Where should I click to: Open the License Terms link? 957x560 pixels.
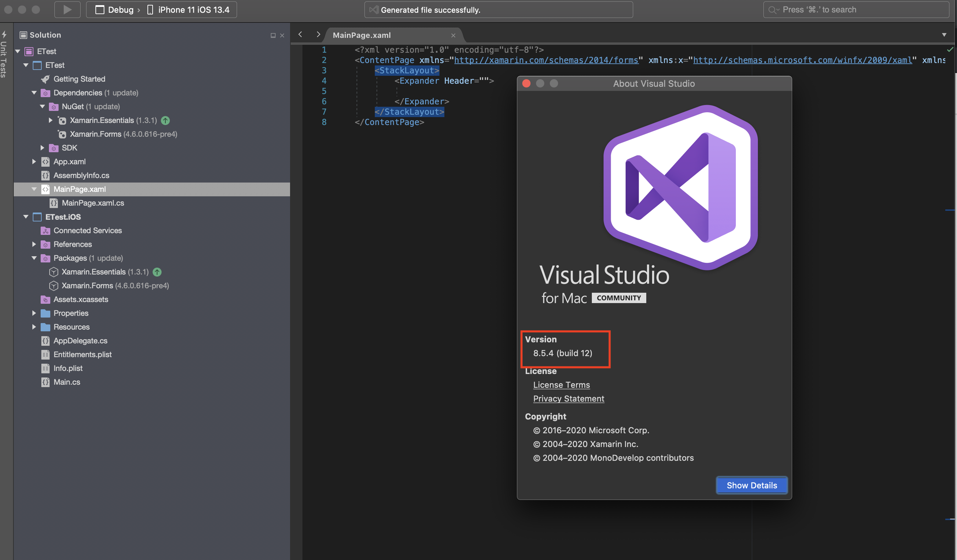(x=561, y=385)
